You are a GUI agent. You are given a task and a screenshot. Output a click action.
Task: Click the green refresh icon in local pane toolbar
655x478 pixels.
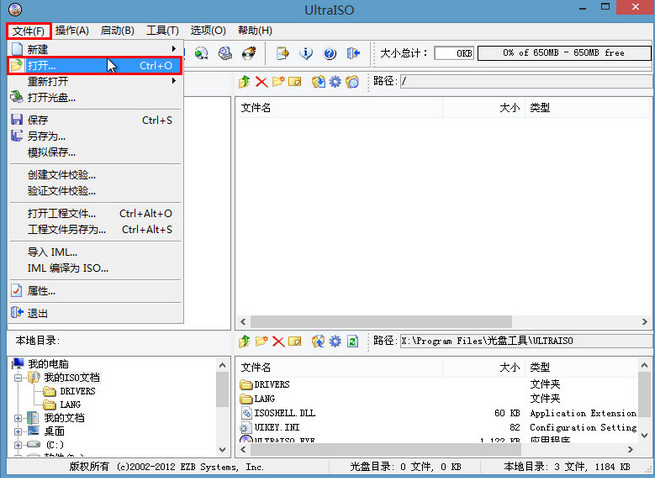(353, 341)
